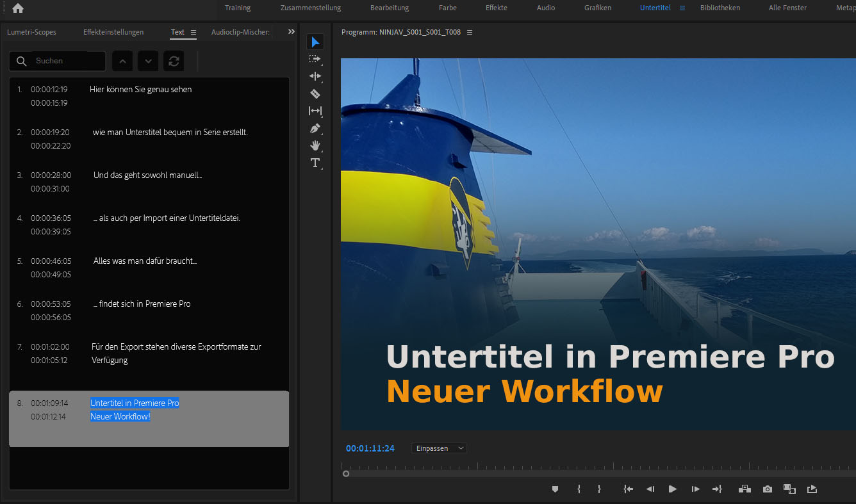Click the Comparison View icon

point(789,489)
